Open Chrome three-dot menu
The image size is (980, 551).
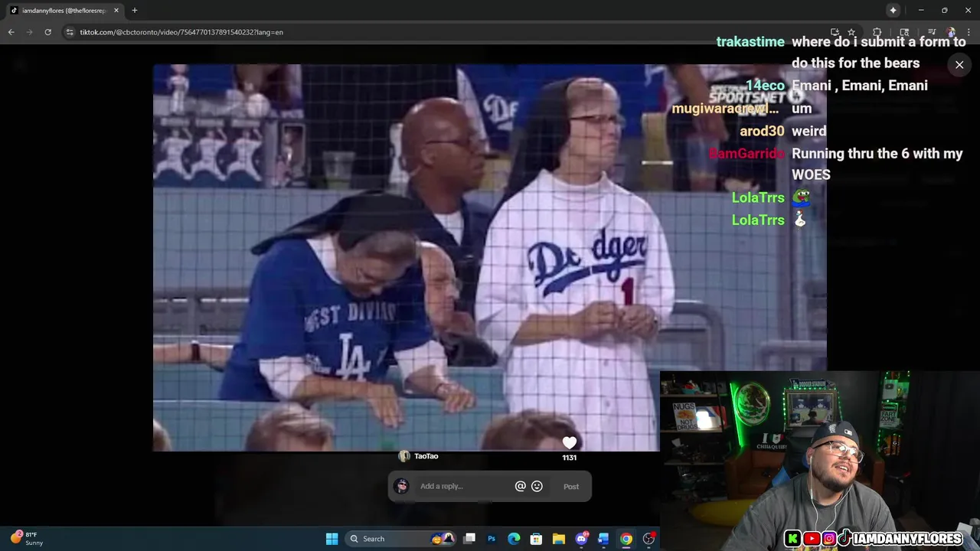[969, 32]
